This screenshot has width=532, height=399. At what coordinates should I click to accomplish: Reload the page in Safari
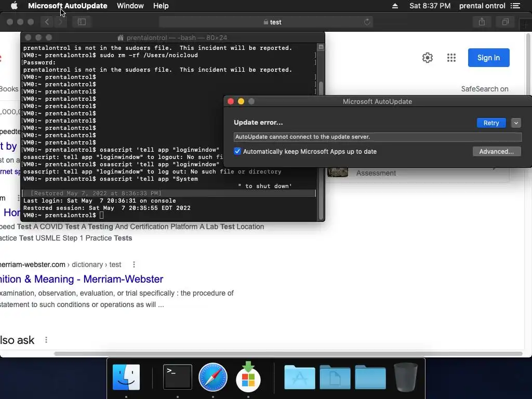point(367,22)
